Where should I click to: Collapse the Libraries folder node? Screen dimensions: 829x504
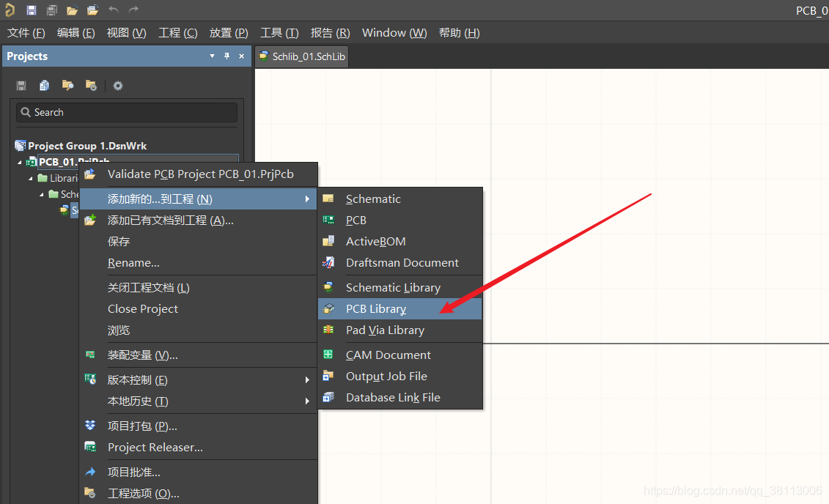(x=31, y=179)
